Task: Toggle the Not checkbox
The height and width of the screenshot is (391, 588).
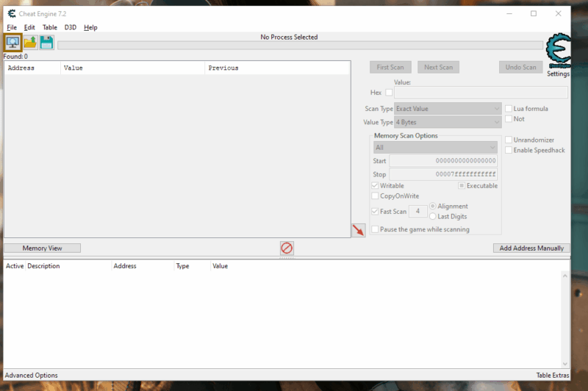Action: click(x=509, y=119)
